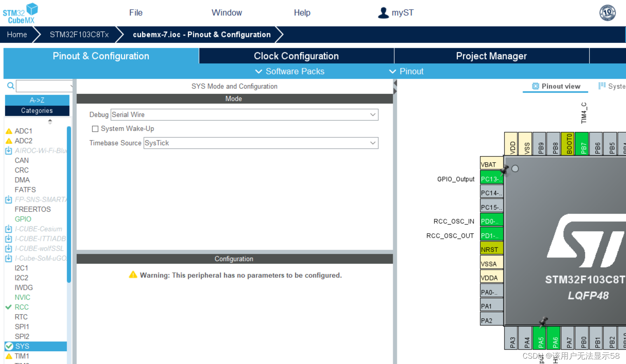Image resolution: width=626 pixels, height=364 pixels.
Task: Select the Pinout & Configuration tab
Action: [x=101, y=56]
